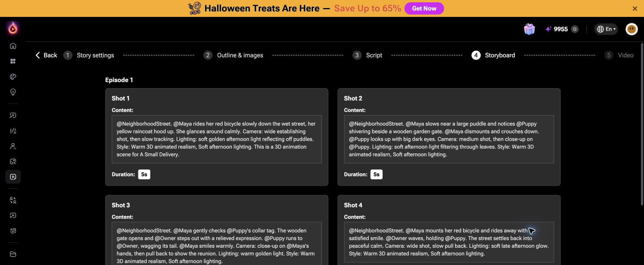This screenshot has width=644, height=265.
Task: Open the user profile avatar
Action: (631, 29)
